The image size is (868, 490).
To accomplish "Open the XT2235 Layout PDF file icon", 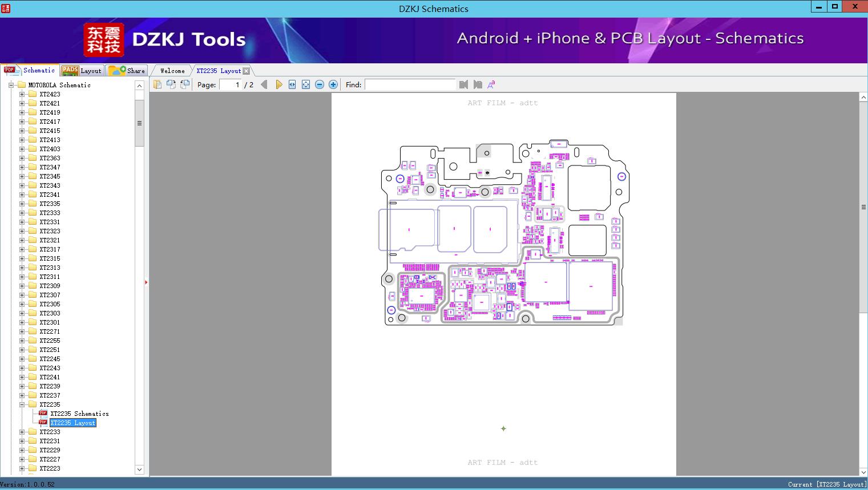I will coord(43,423).
